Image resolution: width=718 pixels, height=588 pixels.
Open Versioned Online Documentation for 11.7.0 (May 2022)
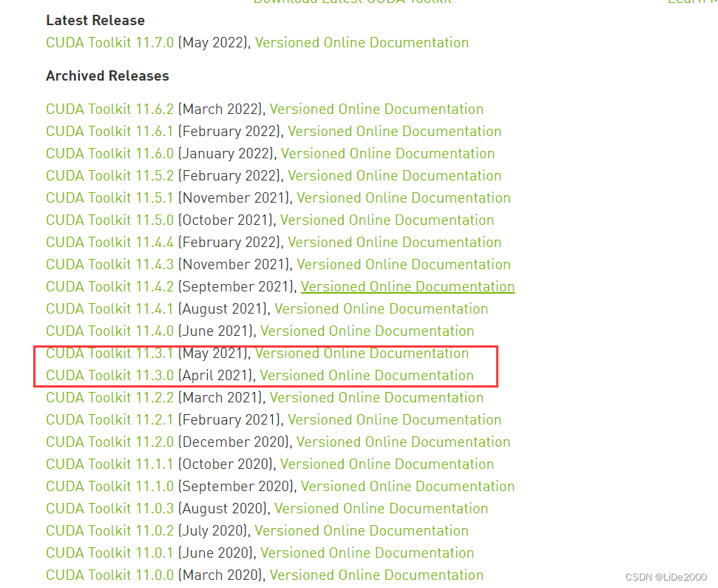[362, 43]
